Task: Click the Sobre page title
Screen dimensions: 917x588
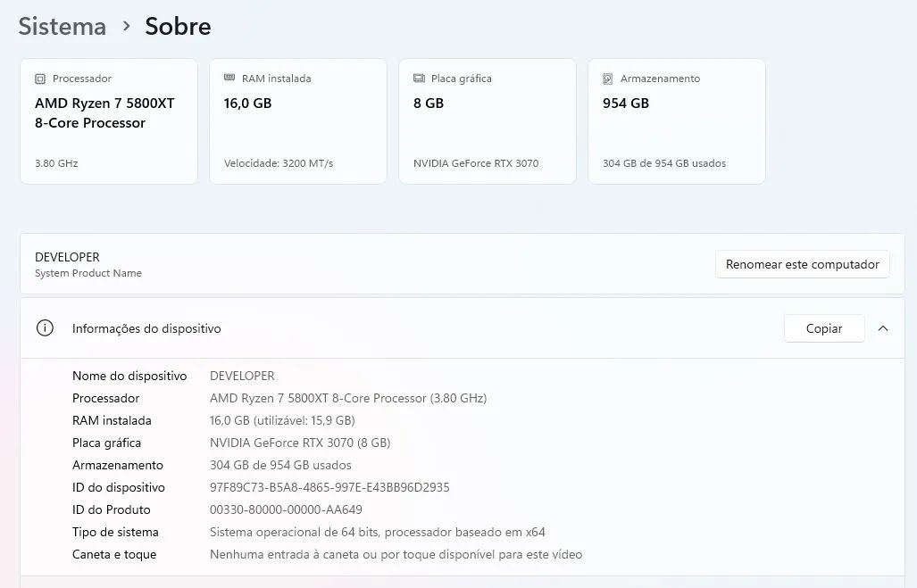Action: 178,26
